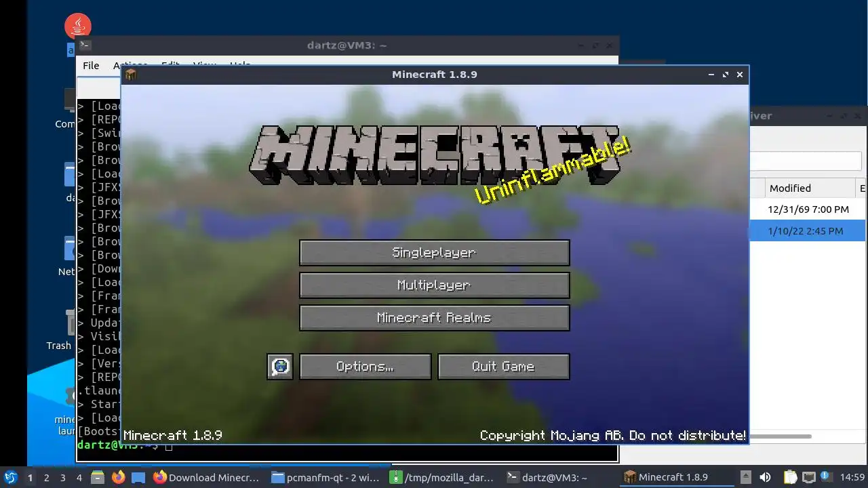
Task: Switch to workspace 2
Action: click(x=46, y=478)
